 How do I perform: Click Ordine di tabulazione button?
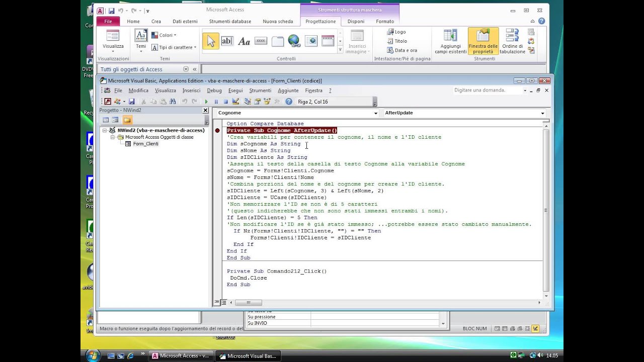click(513, 41)
